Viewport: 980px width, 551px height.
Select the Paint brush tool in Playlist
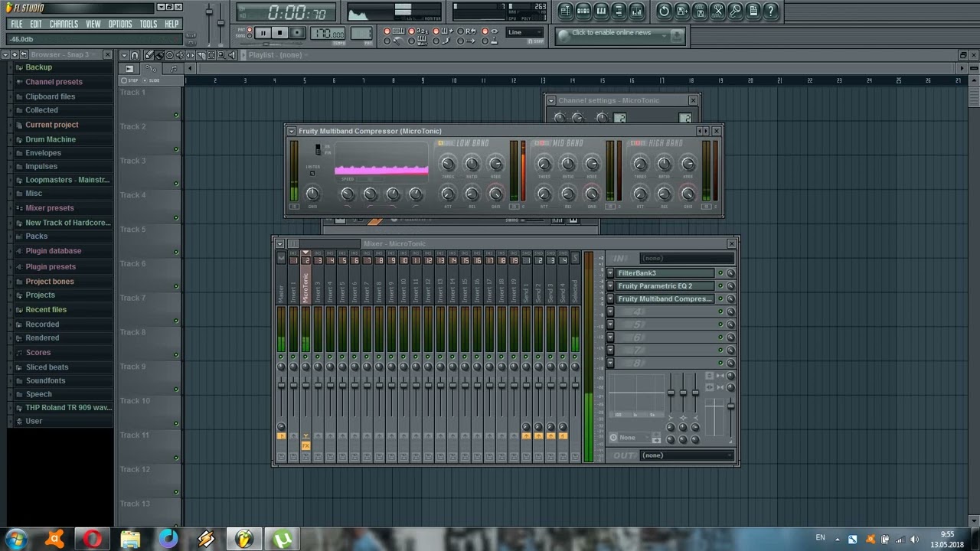[159, 55]
